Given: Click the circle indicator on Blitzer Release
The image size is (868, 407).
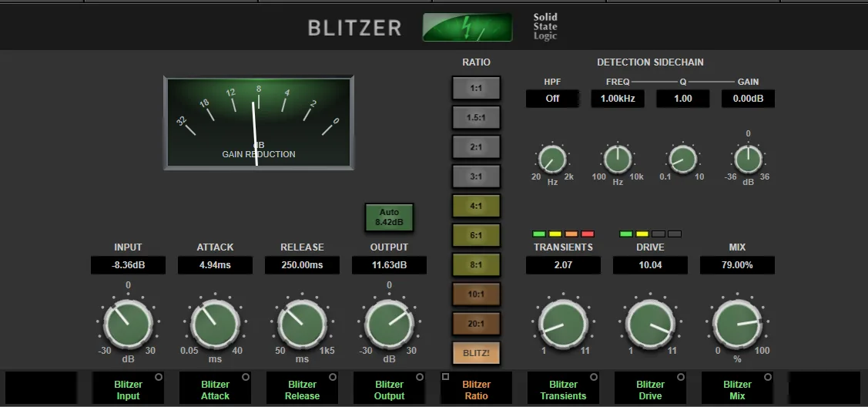Looking at the screenshot, I should pos(333,377).
